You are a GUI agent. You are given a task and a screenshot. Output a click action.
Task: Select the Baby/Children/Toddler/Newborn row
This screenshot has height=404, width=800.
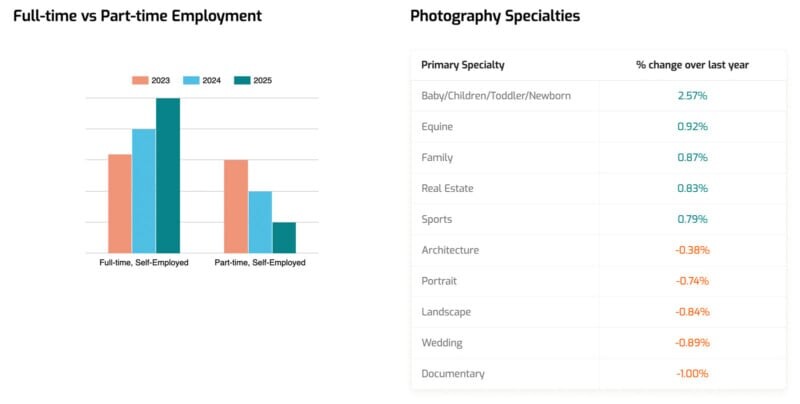496,96
